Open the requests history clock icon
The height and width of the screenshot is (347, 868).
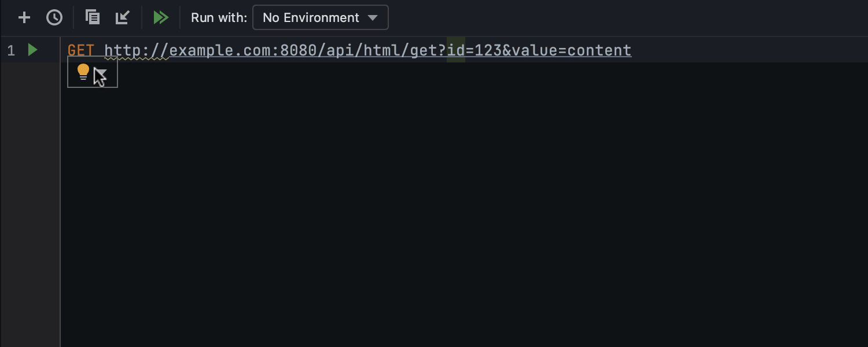54,17
